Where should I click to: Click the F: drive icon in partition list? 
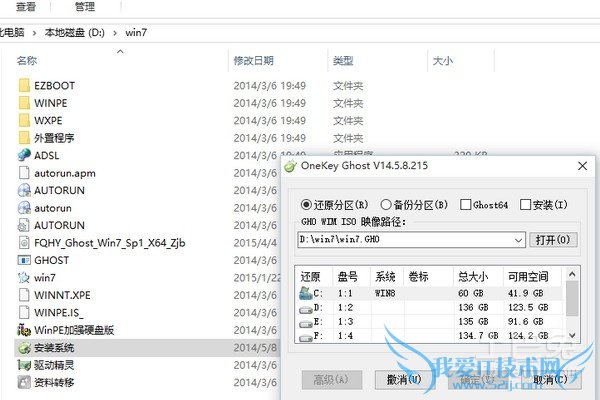click(306, 337)
